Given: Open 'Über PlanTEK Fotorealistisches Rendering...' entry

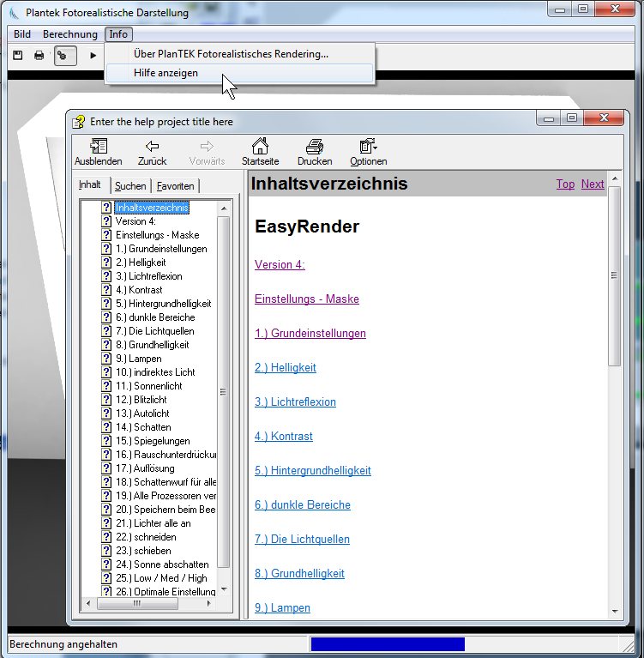Looking at the screenshot, I should tap(231, 53).
